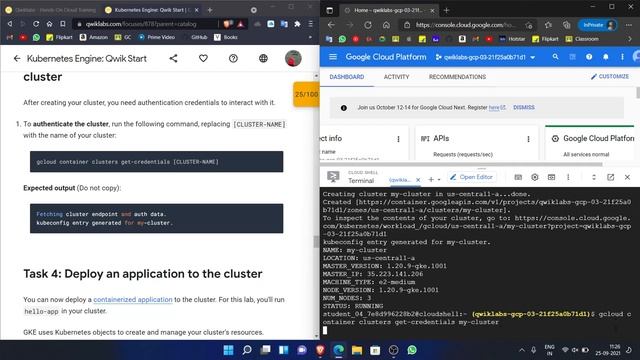This screenshot has width=640, height=360.
Task: Click the Google Cloud search icon
Action: coord(556,57)
